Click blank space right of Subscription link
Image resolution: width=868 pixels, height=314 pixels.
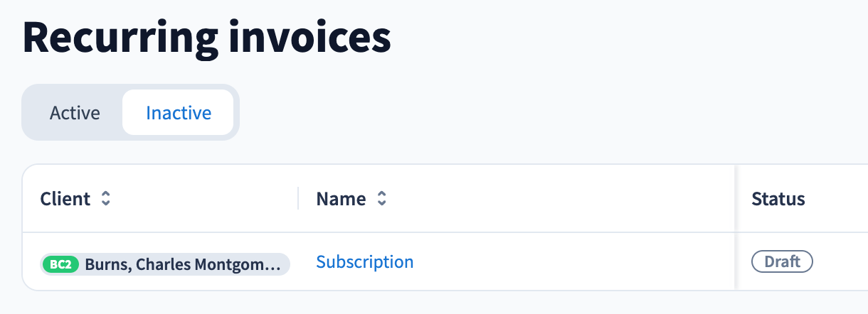569,261
